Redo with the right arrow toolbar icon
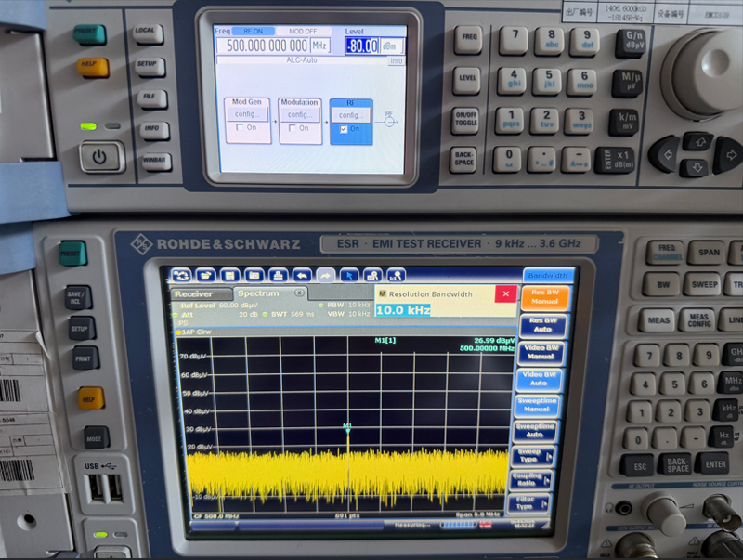The width and height of the screenshot is (743, 560). point(326,275)
